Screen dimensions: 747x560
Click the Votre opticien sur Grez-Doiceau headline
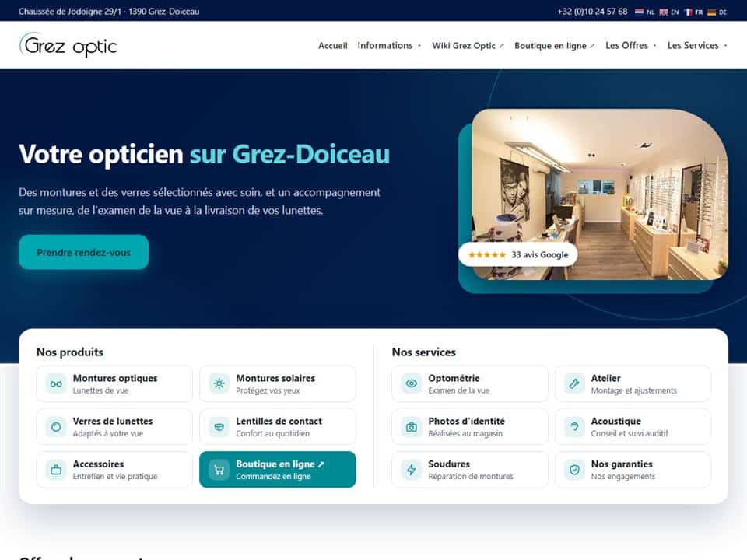pos(205,154)
